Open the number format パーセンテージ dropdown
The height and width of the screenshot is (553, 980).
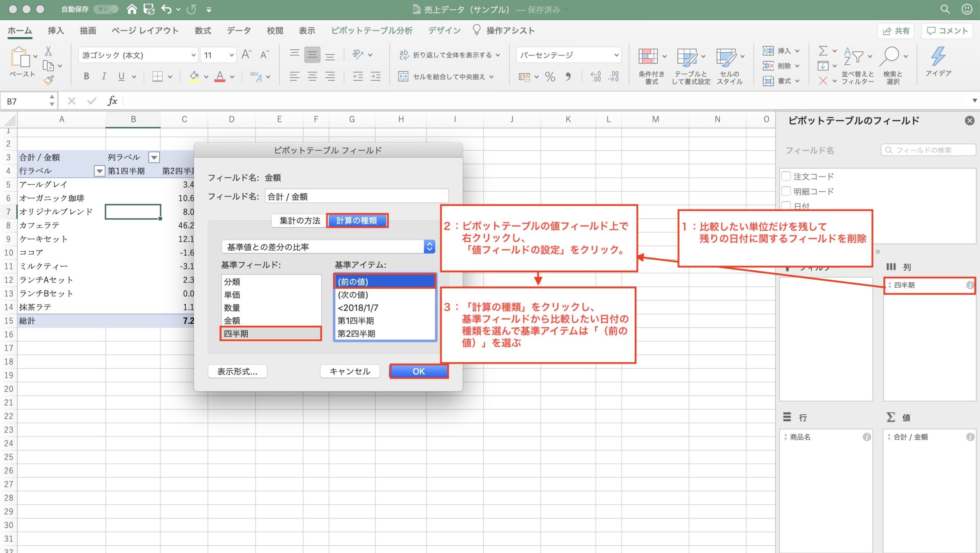616,55
